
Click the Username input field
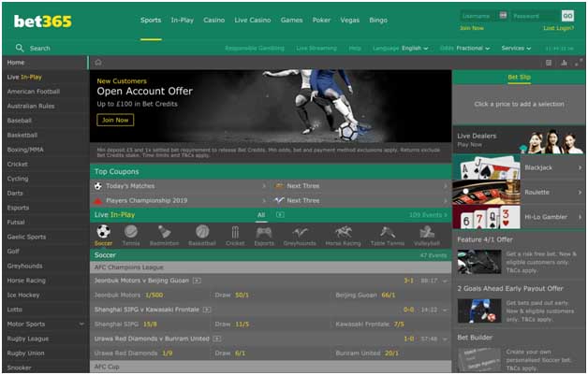point(483,16)
